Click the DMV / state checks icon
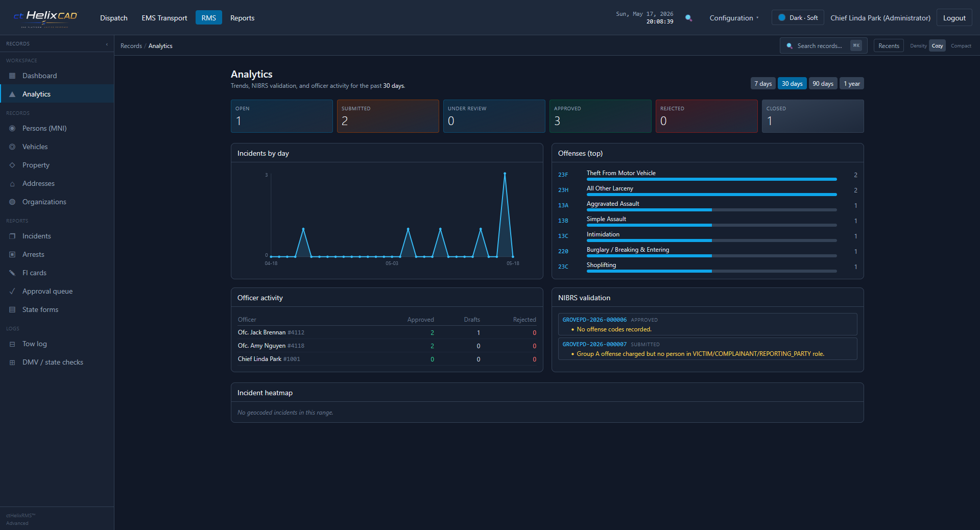980x530 pixels. [x=12, y=362]
